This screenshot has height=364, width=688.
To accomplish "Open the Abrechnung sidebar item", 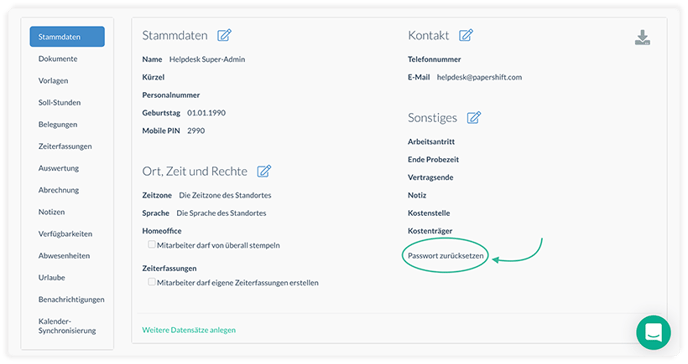I will 58,190.
